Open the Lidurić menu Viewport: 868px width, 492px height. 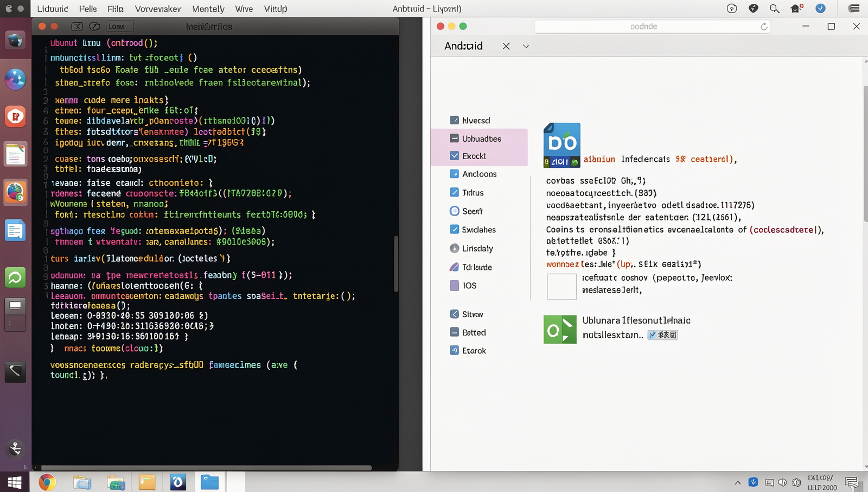pyautogui.click(x=53, y=9)
